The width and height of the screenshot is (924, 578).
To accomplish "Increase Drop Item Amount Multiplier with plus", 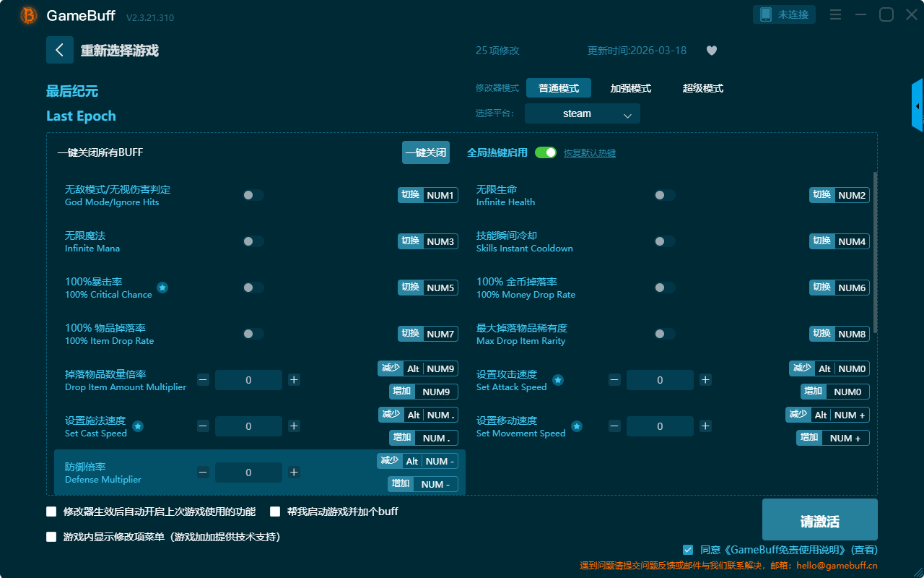I will (x=294, y=380).
